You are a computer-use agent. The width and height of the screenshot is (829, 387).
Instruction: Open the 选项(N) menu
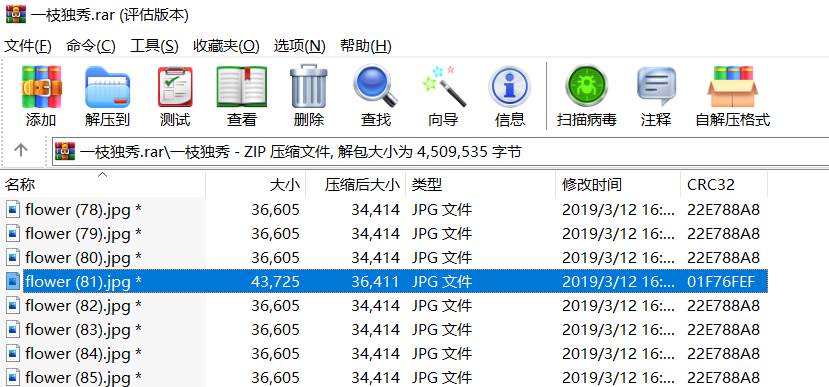coord(299,46)
